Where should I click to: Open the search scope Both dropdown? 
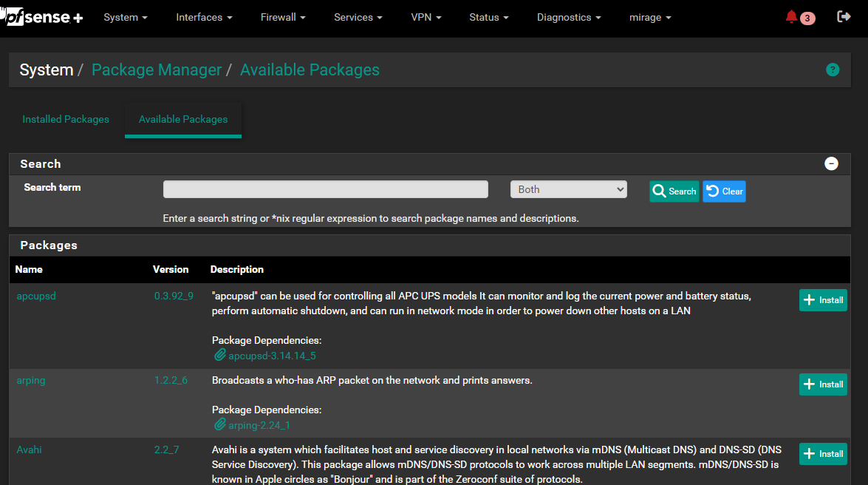[568, 190]
